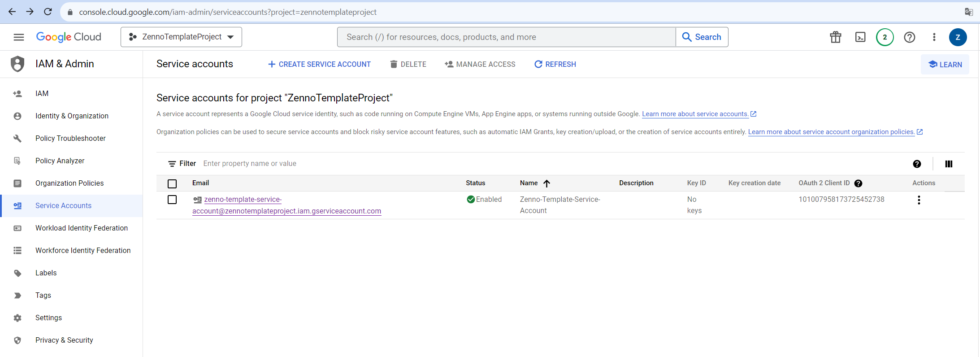Select all service accounts checkbox
Viewport: 980px width, 357px height.
click(172, 184)
